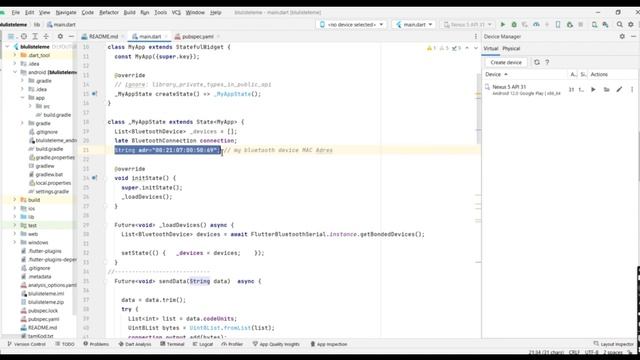Click the lib breadcrumb in navigation bar
640x360 pixels.
pyautogui.click(x=37, y=24)
